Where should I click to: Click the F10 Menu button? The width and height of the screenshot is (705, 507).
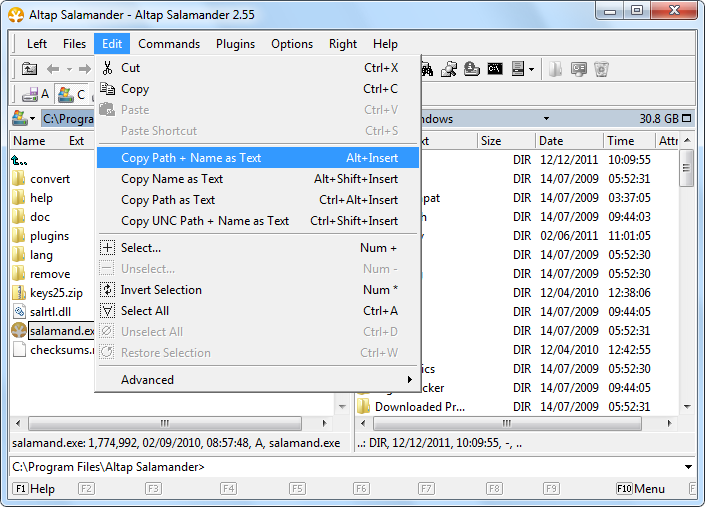coord(640,489)
